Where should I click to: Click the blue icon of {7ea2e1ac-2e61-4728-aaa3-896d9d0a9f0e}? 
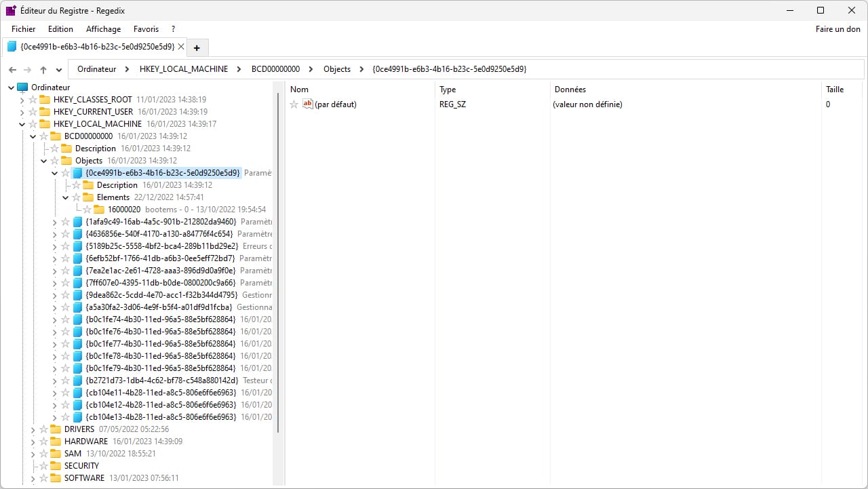click(77, 271)
